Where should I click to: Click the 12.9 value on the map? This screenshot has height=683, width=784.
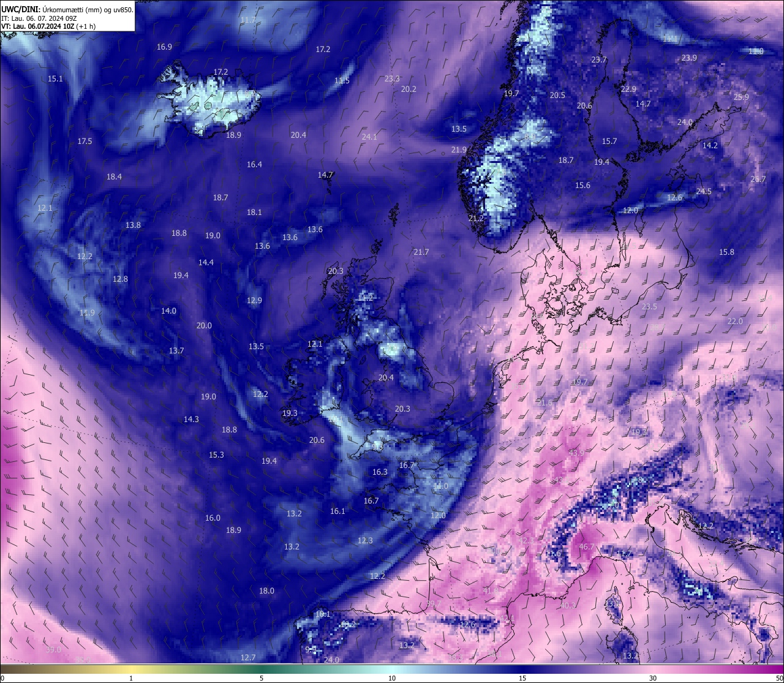254,300
